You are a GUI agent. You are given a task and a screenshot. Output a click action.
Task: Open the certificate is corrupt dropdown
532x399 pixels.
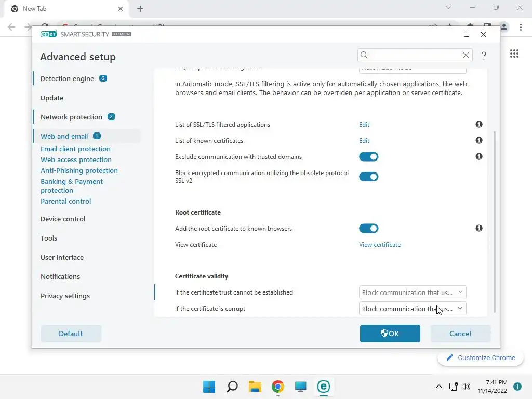click(412, 309)
